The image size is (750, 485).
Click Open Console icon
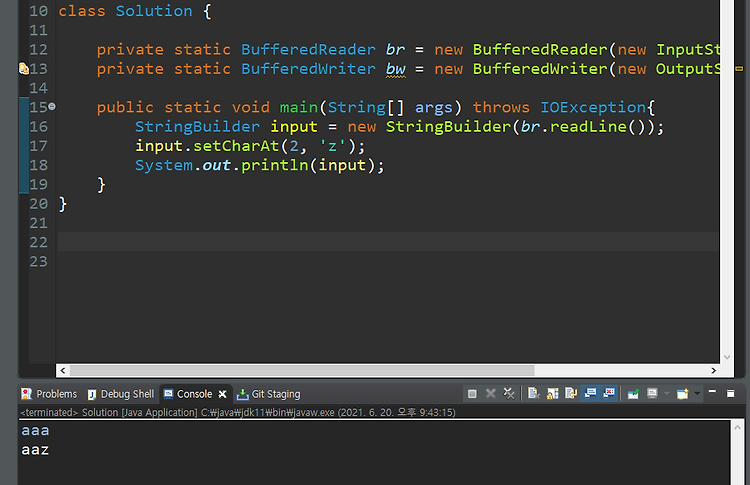tap(683, 394)
